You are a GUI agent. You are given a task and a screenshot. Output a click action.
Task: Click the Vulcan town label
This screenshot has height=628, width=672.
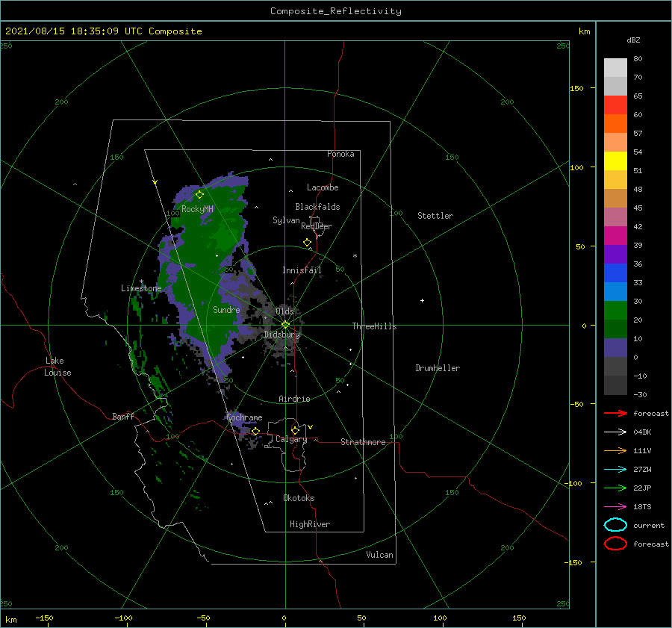[x=379, y=555]
